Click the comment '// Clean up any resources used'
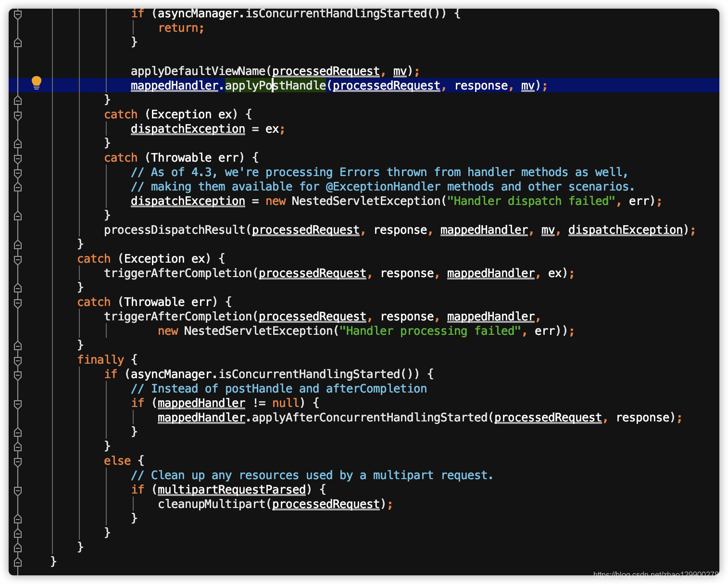The height and width of the screenshot is (584, 728). (312, 475)
